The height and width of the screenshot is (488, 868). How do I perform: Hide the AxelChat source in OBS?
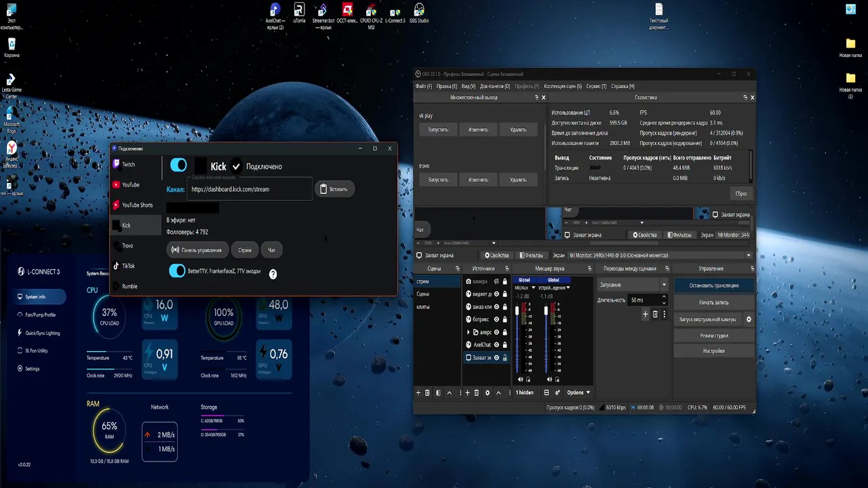[496, 345]
